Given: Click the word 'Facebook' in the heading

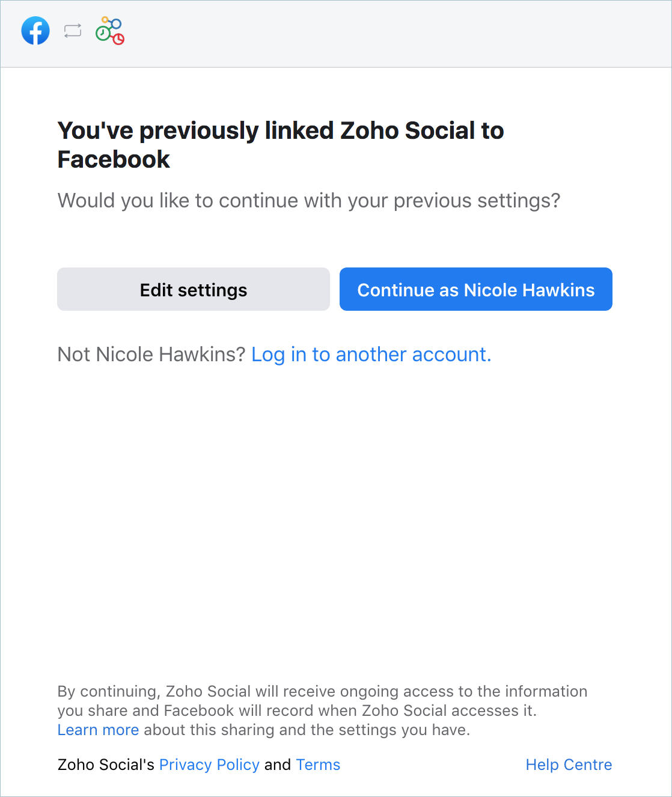Looking at the screenshot, I should click(114, 160).
